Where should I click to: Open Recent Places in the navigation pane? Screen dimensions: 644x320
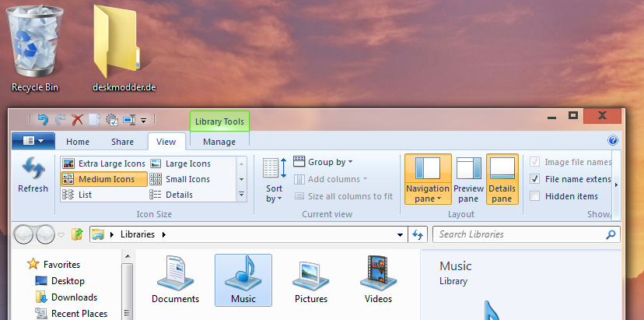[x=72, y=314]
